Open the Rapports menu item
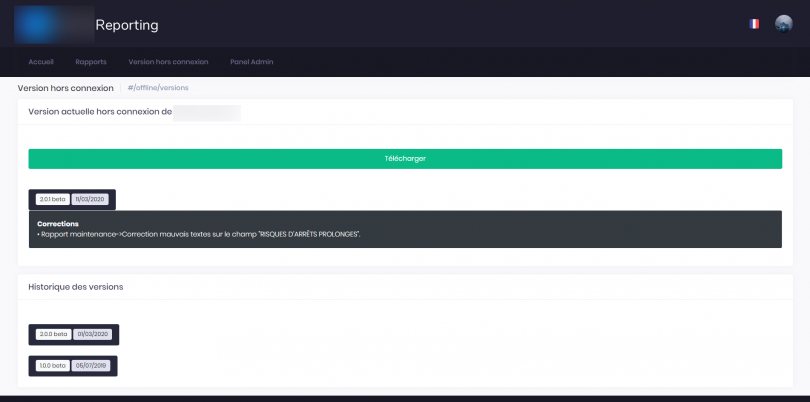810x402 pixels. [91, 62]
